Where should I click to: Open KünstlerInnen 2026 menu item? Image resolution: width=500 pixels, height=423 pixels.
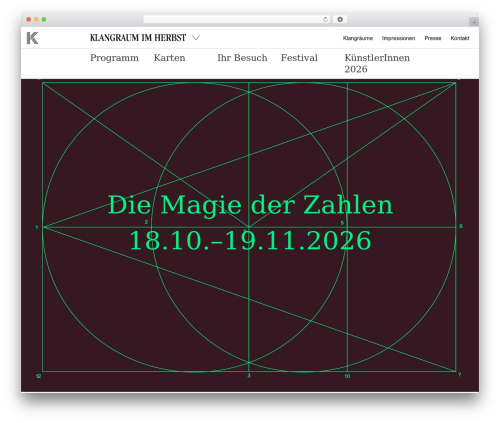point(377,63)
